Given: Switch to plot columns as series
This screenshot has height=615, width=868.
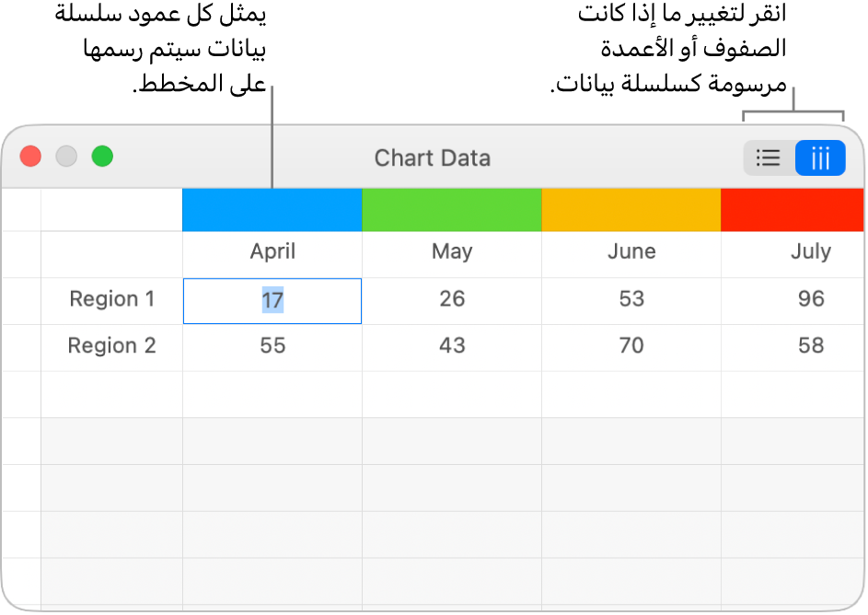Looking at the screenshot, I should (820, 158).
